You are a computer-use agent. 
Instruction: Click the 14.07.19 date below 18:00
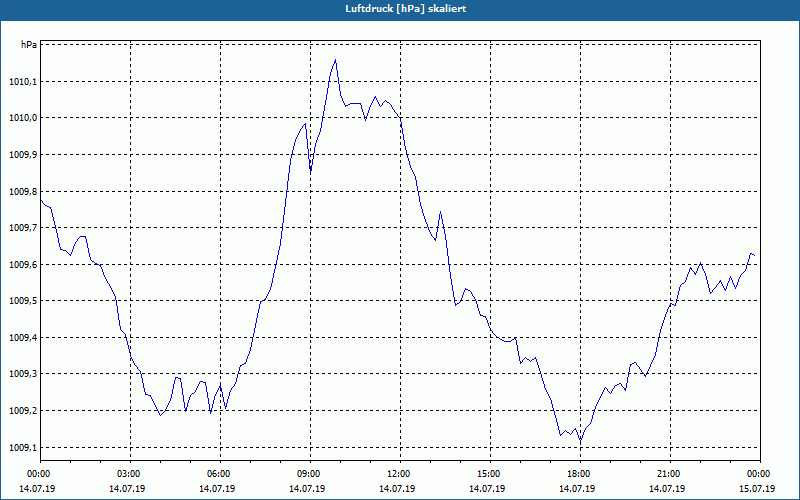[577, 488]
